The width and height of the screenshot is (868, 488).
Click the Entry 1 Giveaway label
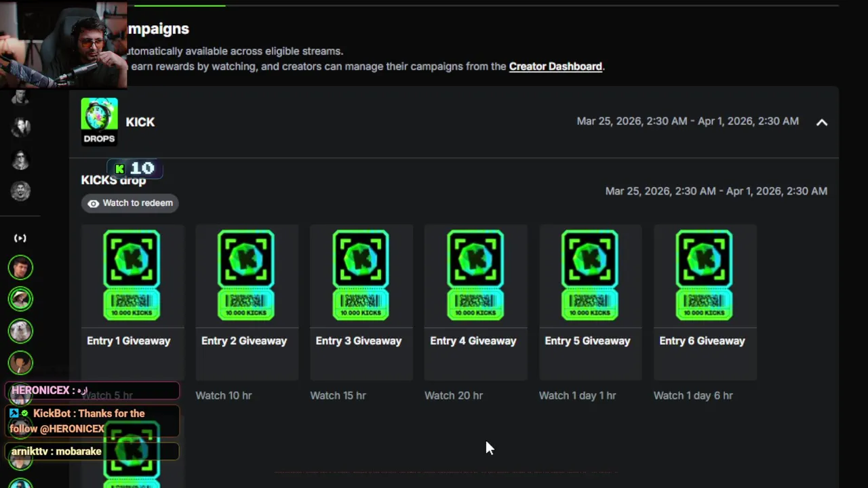[129, 341]
